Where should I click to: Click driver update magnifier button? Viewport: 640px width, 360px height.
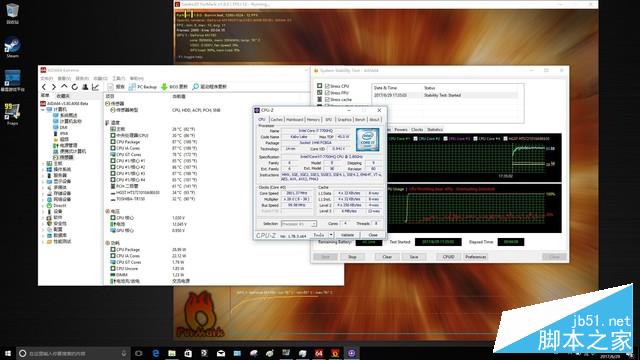click(209, 87)
